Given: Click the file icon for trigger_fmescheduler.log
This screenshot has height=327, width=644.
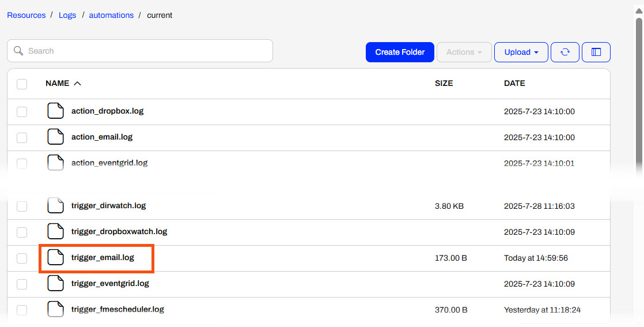Looking at the screenshot, I should (55, 310).
